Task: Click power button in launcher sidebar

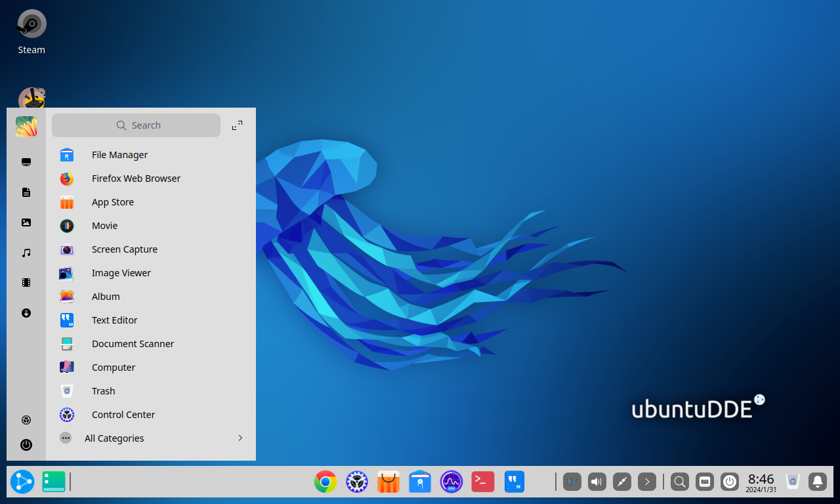Action: [x=26, y=445]
